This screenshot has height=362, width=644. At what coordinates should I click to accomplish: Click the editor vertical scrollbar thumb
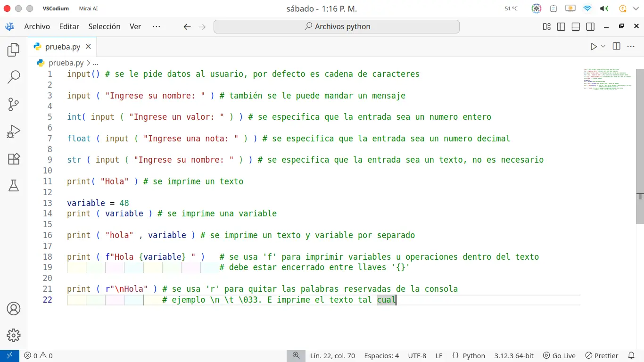coord(640,146)
